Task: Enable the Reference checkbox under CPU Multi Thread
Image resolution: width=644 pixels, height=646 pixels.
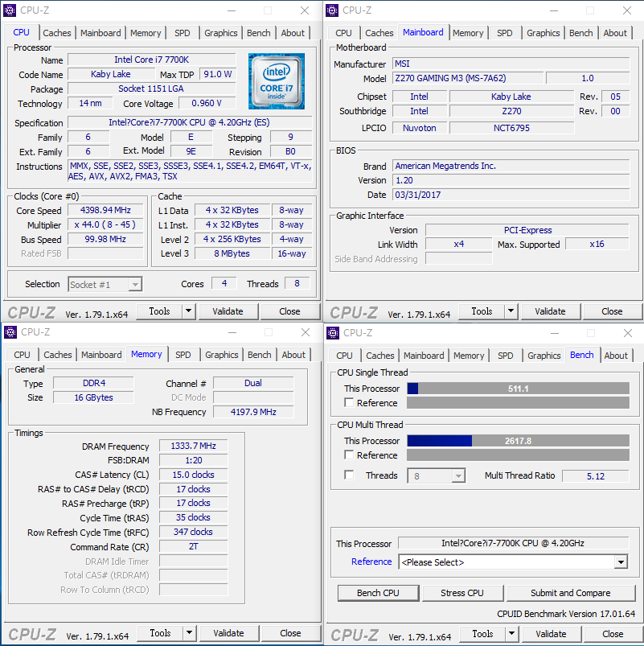Action: point(349,455)
